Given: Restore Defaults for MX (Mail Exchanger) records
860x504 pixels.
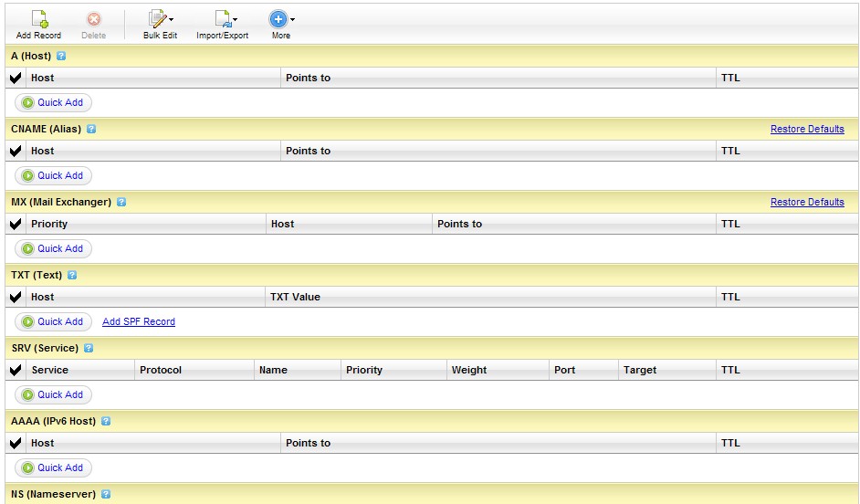Looking at the screenshot, I should pos(807,202).
